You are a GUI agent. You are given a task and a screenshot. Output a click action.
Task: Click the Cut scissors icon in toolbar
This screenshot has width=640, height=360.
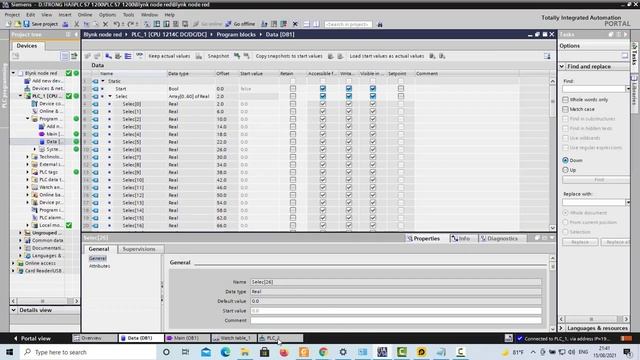(76, 24)
